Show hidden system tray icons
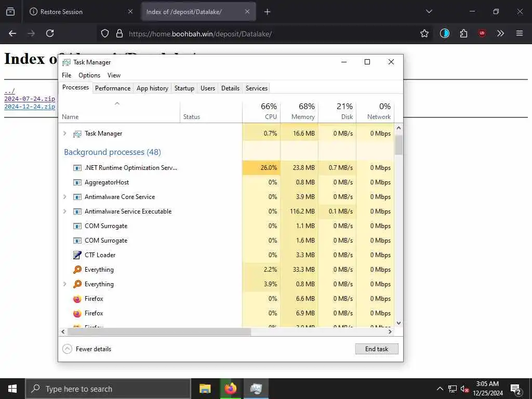The height and width of the screenshot is (399, 532). point(440,389)
